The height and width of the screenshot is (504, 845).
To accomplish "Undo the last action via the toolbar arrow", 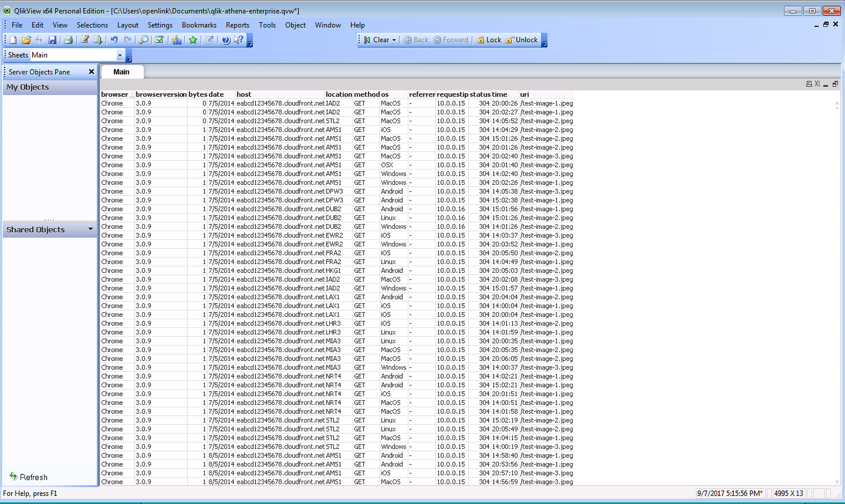I will click(114, 40).
